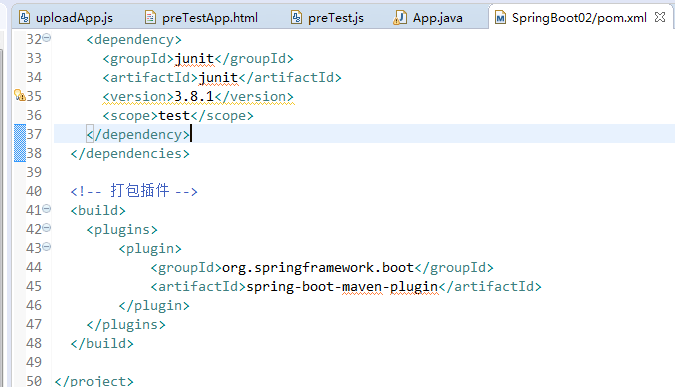Click line number 44 in the gutter
The height and width of the screenshot is (387, 675).
click(x=34, y=267)
